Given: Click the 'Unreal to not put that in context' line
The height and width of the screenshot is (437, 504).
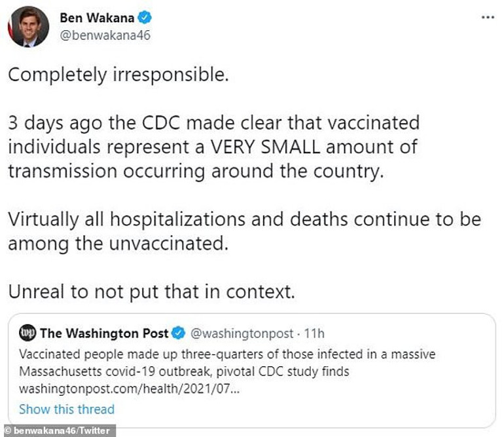Looking at the screenshot, I should pos(151,290).
